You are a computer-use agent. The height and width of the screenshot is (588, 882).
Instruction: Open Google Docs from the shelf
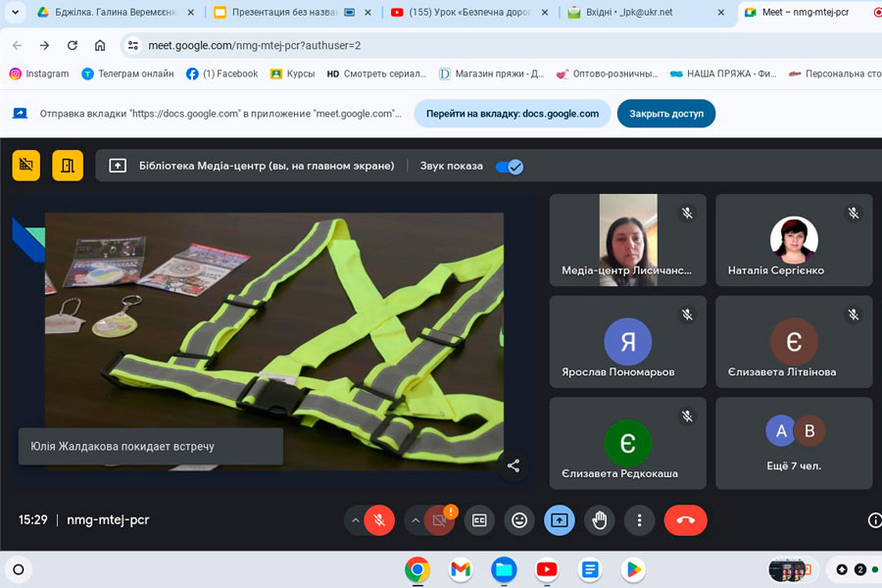pyautogui.click(x=590, y=570)
